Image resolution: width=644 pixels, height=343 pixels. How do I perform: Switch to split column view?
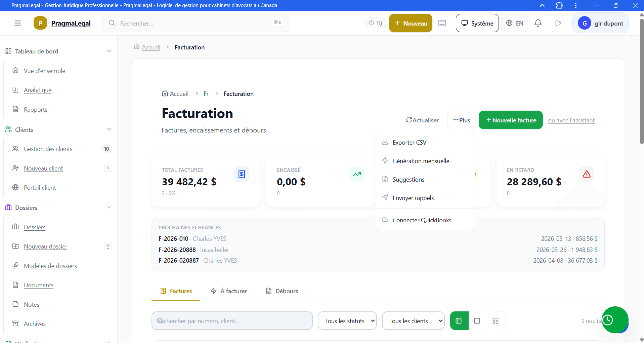click(x=477, y=321)
